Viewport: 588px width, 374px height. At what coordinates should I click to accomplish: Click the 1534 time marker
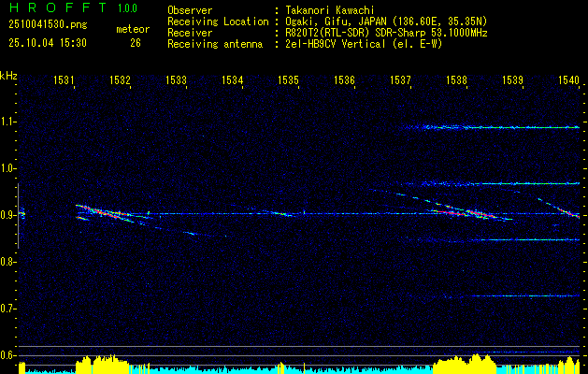[x=233, y=79]
